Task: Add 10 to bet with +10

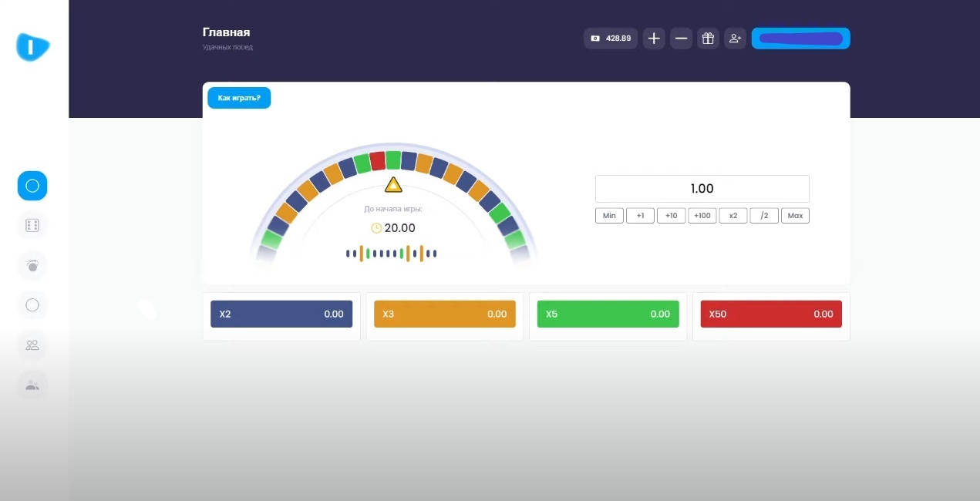Action: [671, 216]
